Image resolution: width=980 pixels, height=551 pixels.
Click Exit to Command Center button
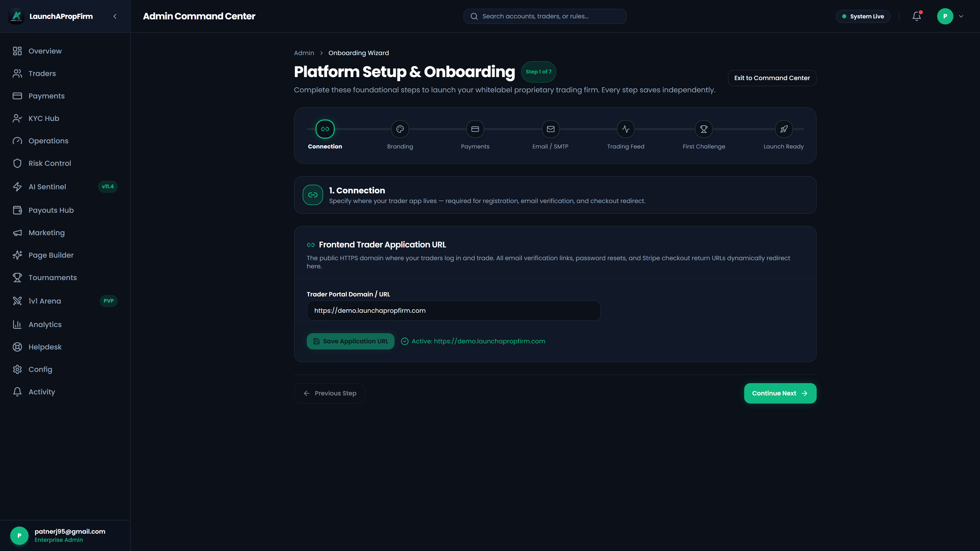pos(772,78)
